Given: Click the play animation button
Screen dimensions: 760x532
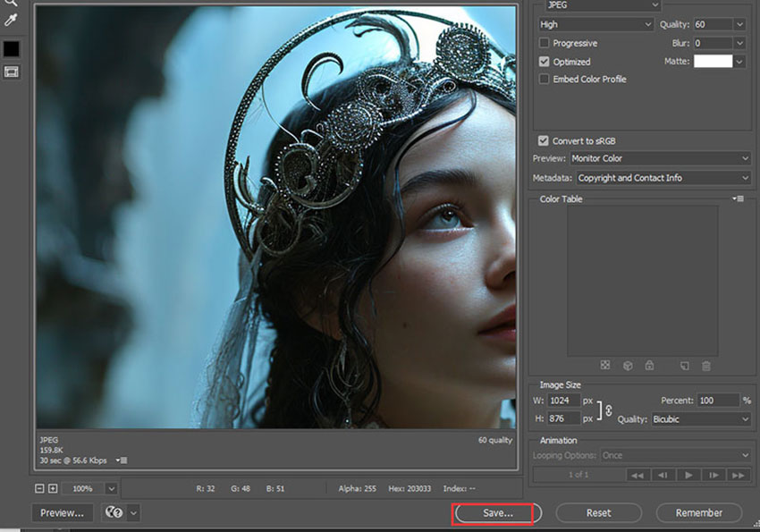Looking at the screenshot, I should click(x=688, y=475).
